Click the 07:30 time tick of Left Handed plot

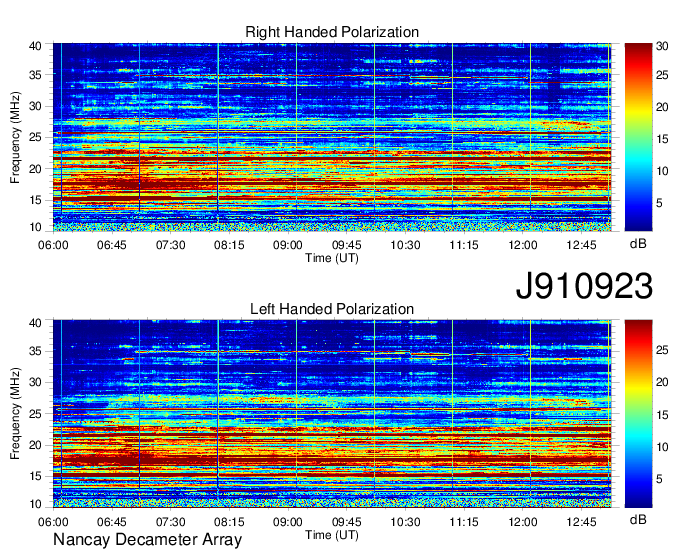coord(170,522)
